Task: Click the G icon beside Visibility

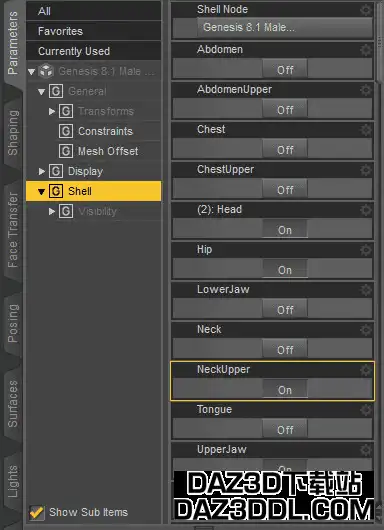Action: pyautogui.click(x=66, y=211)
